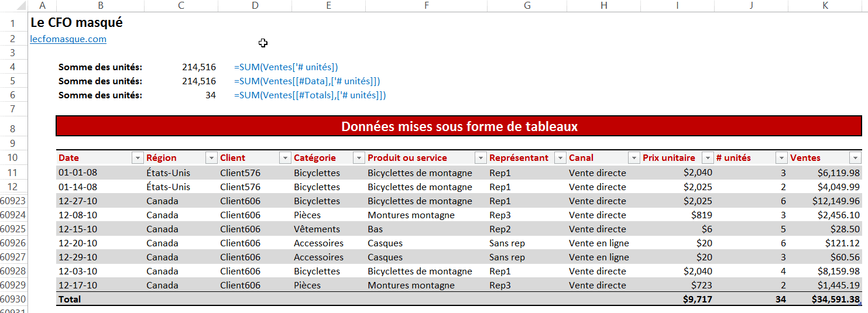Select column F header
This screenshot has width=868, height=313.
coord(426,5)
